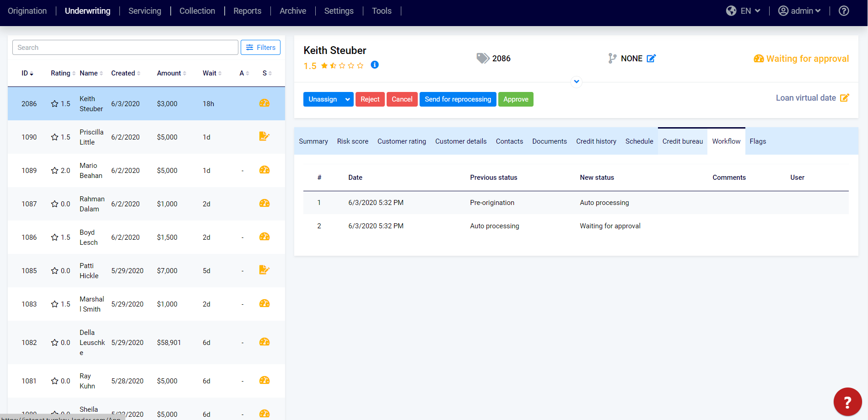The width and height of the screenshot is (868, 420).
Task: Open the Schedule tab
Action: 639,141
